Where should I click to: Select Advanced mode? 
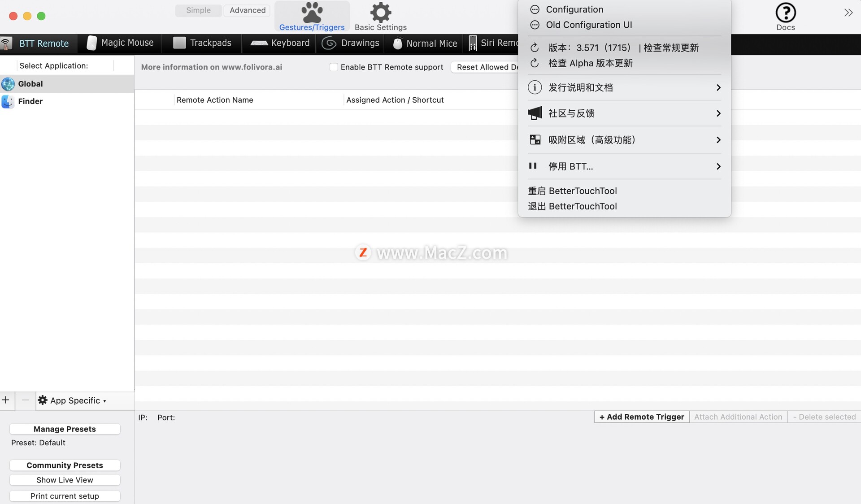248,10
